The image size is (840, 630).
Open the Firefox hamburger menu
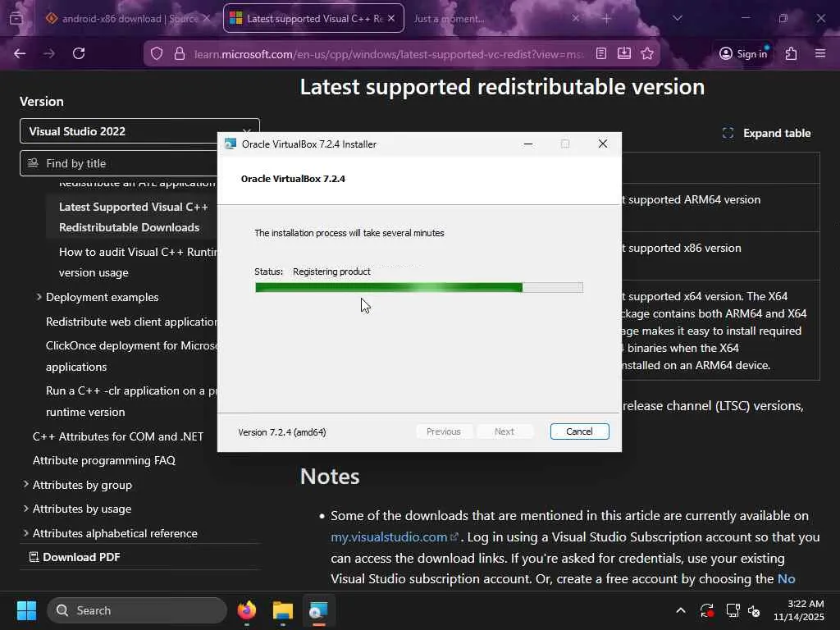coord(820,53)
